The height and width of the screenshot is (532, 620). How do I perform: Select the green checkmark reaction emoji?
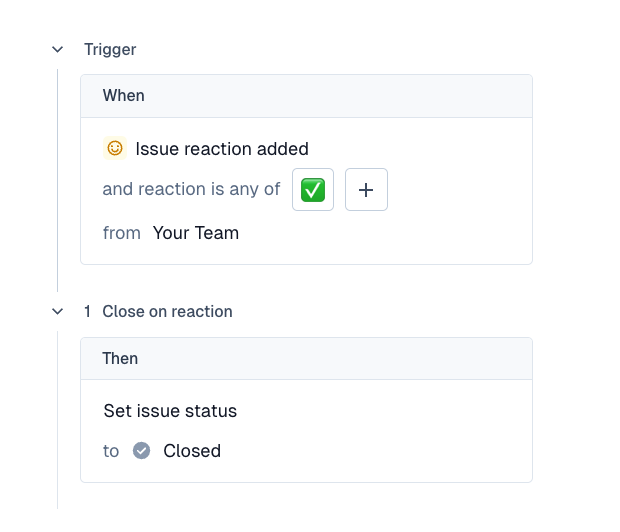pos(313,190)
